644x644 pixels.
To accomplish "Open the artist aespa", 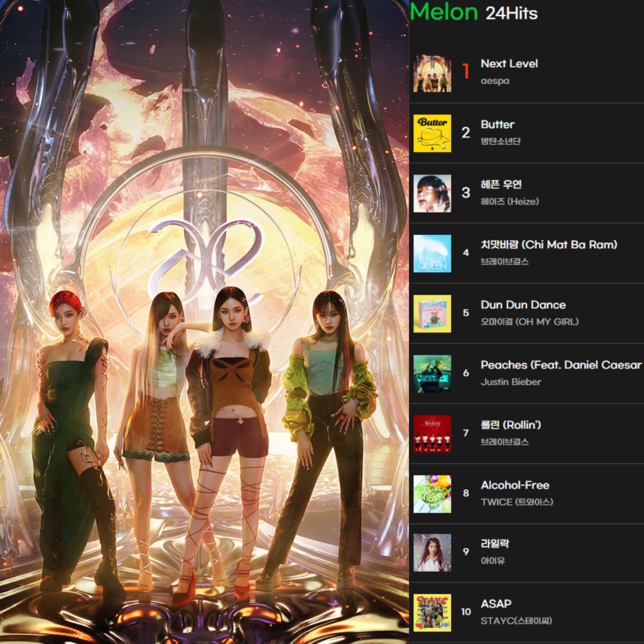I will click(x=495, y=81).
